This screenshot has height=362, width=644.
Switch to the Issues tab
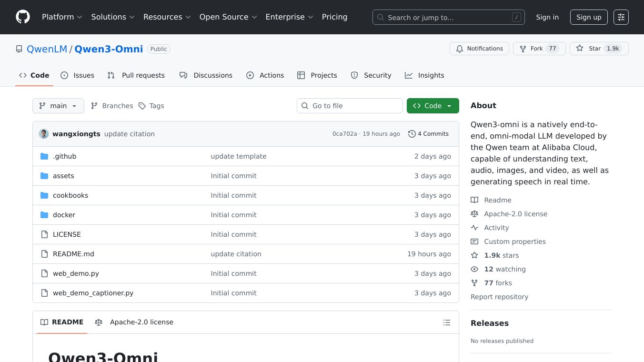tap(78, 75)
